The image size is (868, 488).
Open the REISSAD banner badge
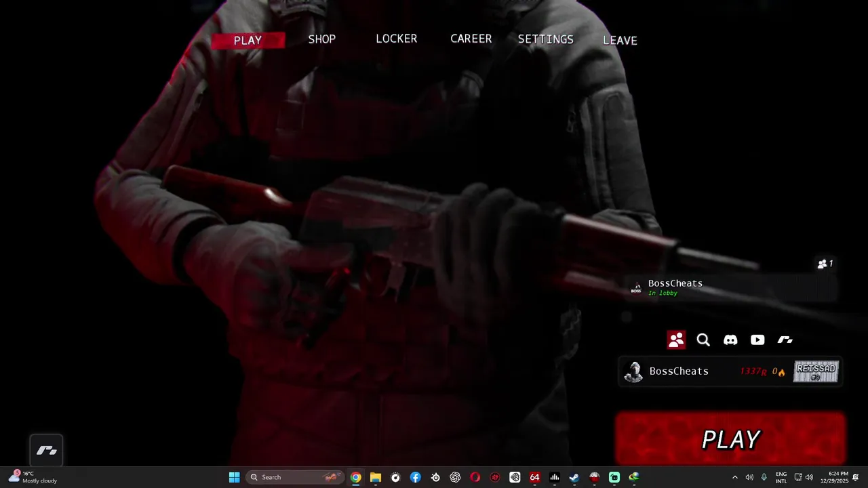[816, 372]
